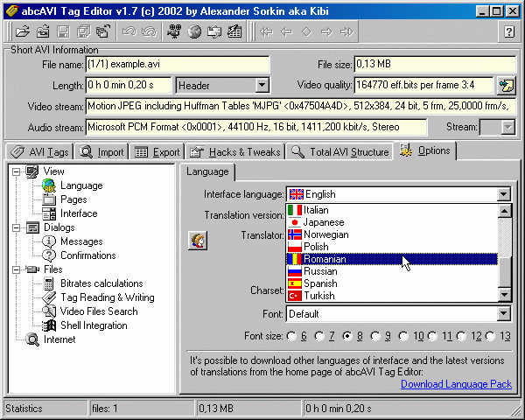Click the folders with arrows toolbar icon
Image resolution: width=525 pixels, height=420 pixels.
(214, 31)
